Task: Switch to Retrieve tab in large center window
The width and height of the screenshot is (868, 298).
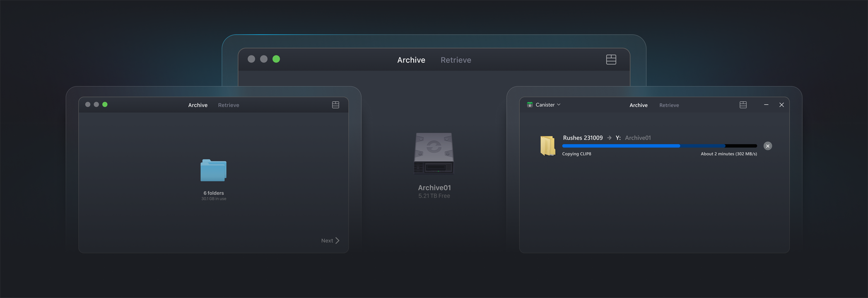Action: click(x=456, y=60)
